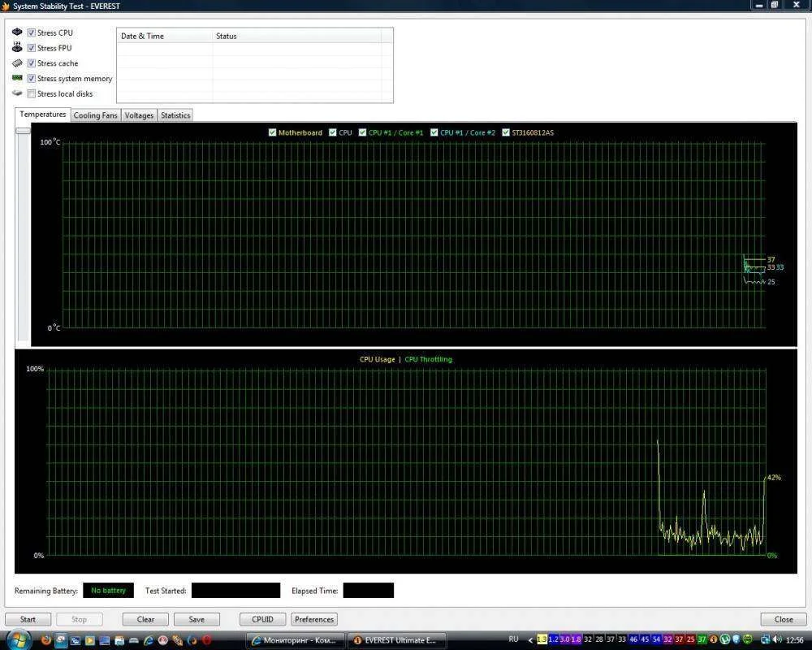Toggle the Stress cache checkbox
Image resolution: width=812 pixels, height=650 pixels.
pyautogui.click(x=32, y=63)
